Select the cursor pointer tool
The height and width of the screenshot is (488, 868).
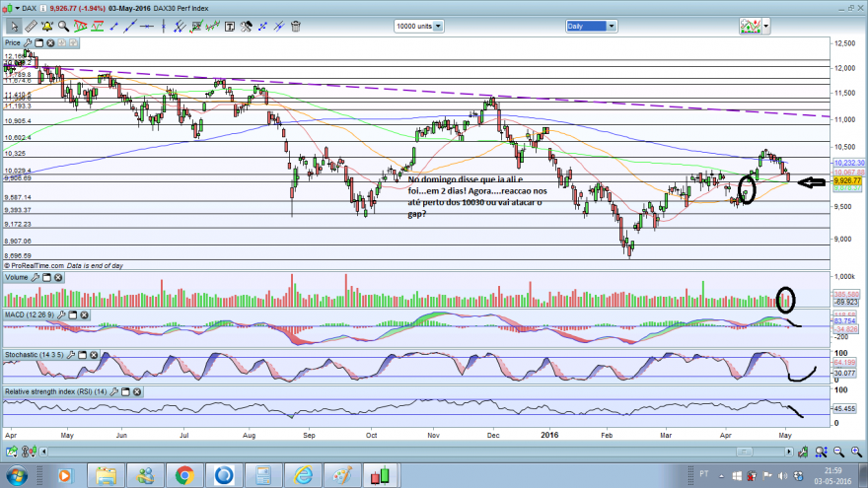14,26
